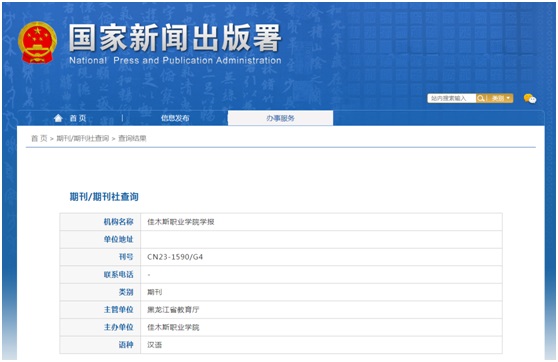Screen dimensions: 558x362
Task: Click the 国家新闻出版署 site title
Action: tap(175, 38)
